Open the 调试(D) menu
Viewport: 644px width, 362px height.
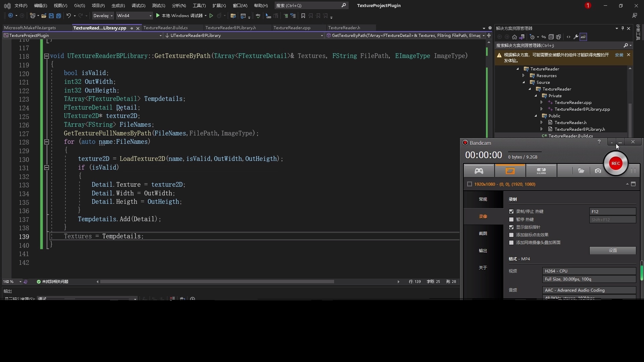tap(138, 5)
